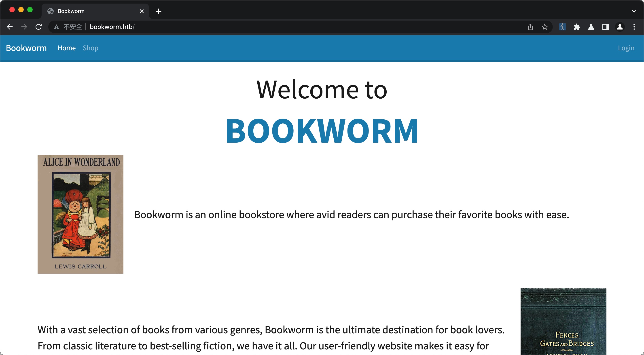This screenshot has height=355, width=644.
Task: Toggle the side panel icon
Action: [x=605, y=27]
